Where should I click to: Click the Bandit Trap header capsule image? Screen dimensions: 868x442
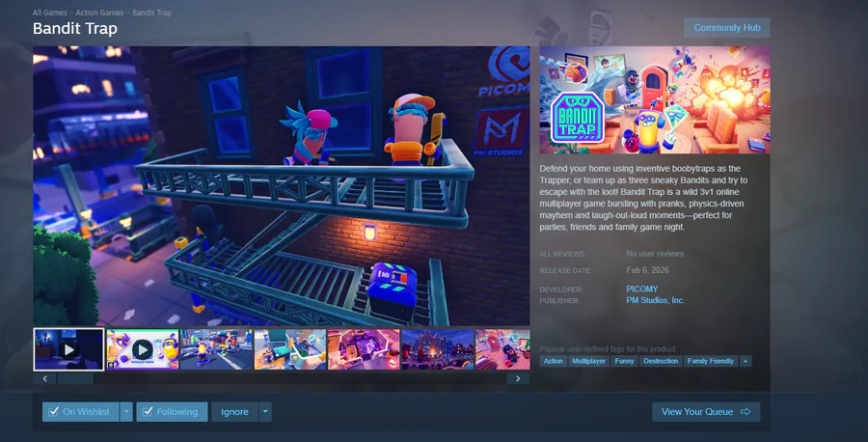coord(655,99)
